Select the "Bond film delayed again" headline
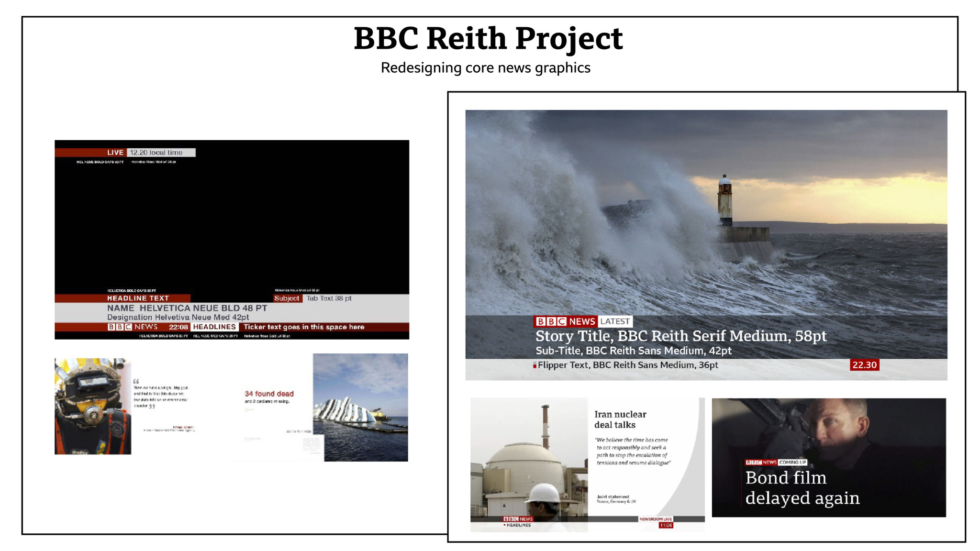980x551 pixels. pos(802,488)
